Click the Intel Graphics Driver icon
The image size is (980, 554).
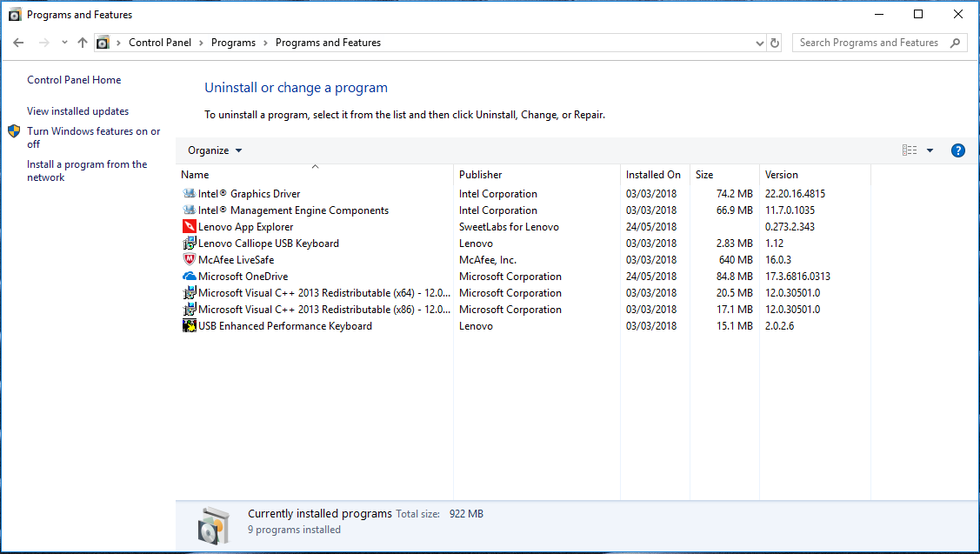pos(189,193)
